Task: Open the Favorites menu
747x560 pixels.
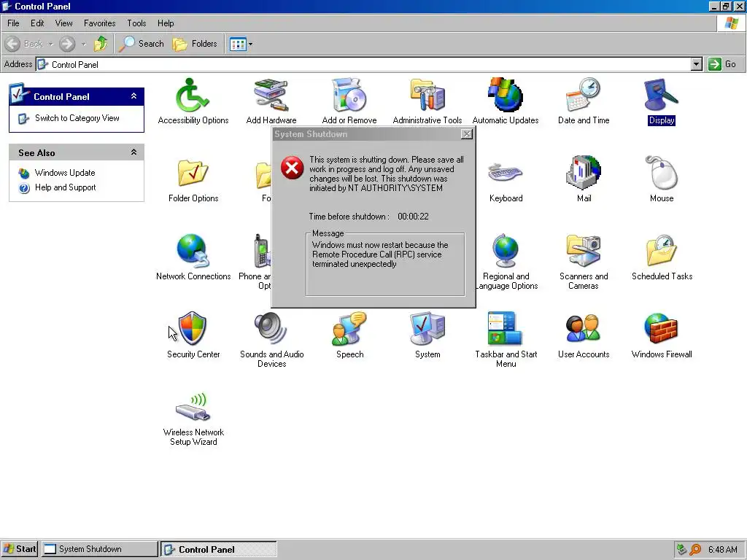Action: tap(99, 23)
